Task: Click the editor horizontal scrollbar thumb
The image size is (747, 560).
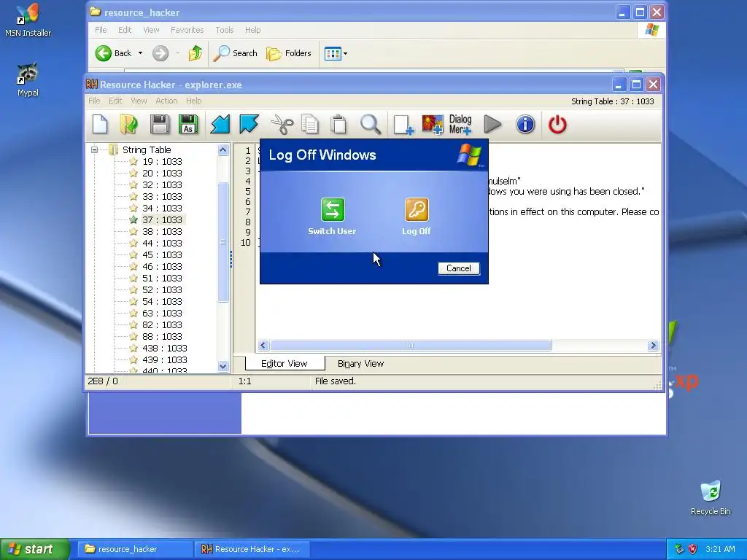Action: coord(411,346)
